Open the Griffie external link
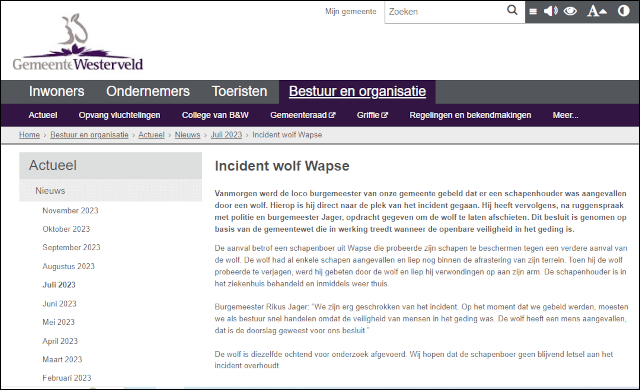Image resolution: width=640 pixels, height=390 pixels. point(372,115)
